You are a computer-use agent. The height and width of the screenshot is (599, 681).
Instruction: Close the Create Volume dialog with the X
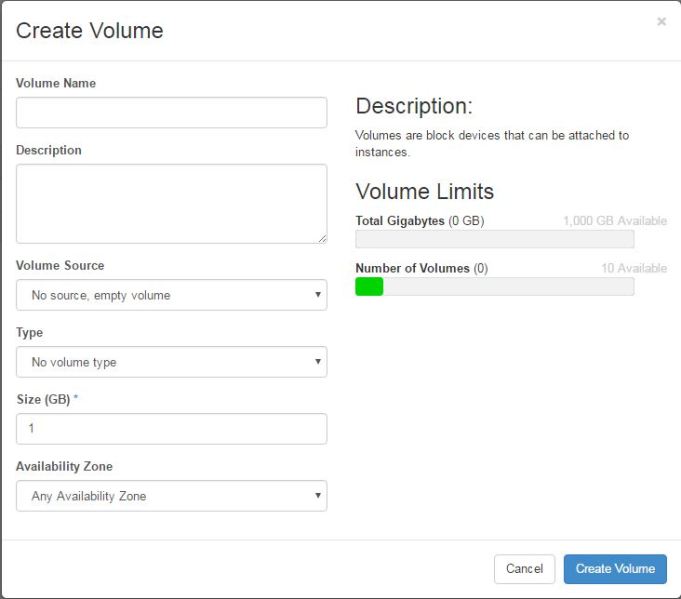[x=661, y=21]
